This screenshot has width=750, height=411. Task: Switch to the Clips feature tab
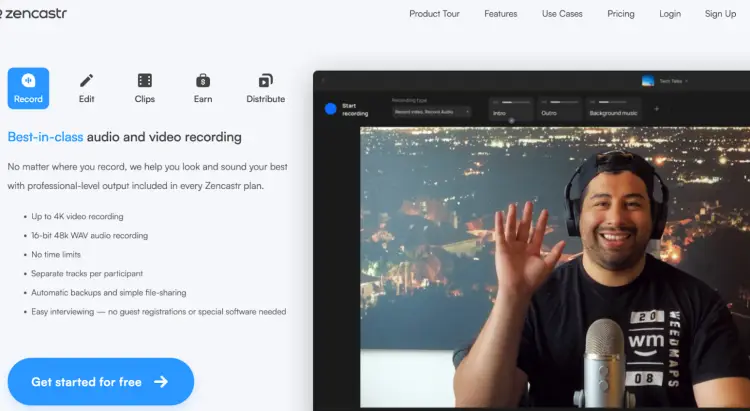144,89
